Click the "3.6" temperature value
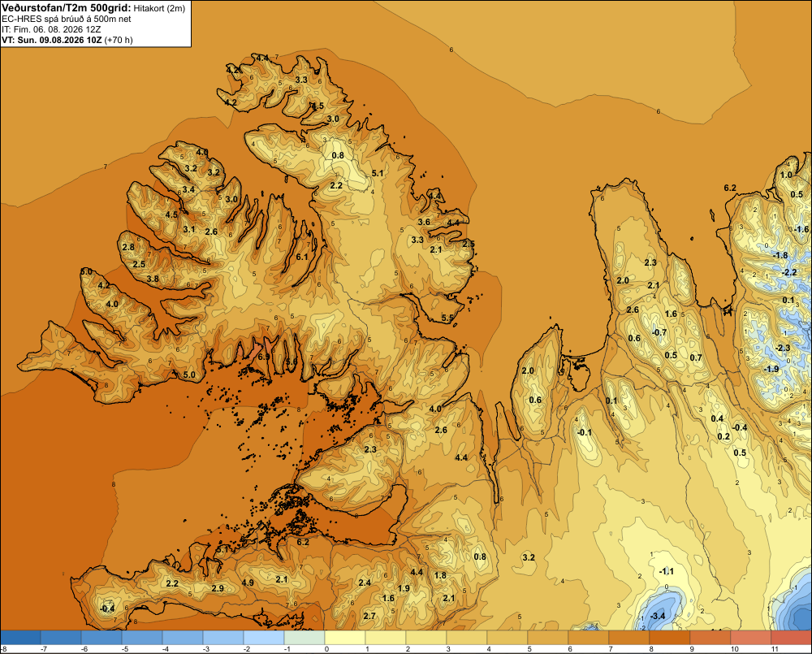Screen dimensions: 812x654 (424, 222)
